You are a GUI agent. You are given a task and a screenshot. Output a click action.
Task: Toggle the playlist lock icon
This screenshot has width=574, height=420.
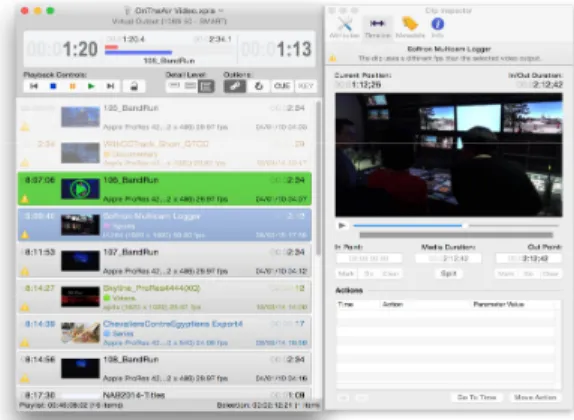pos(134,86)
